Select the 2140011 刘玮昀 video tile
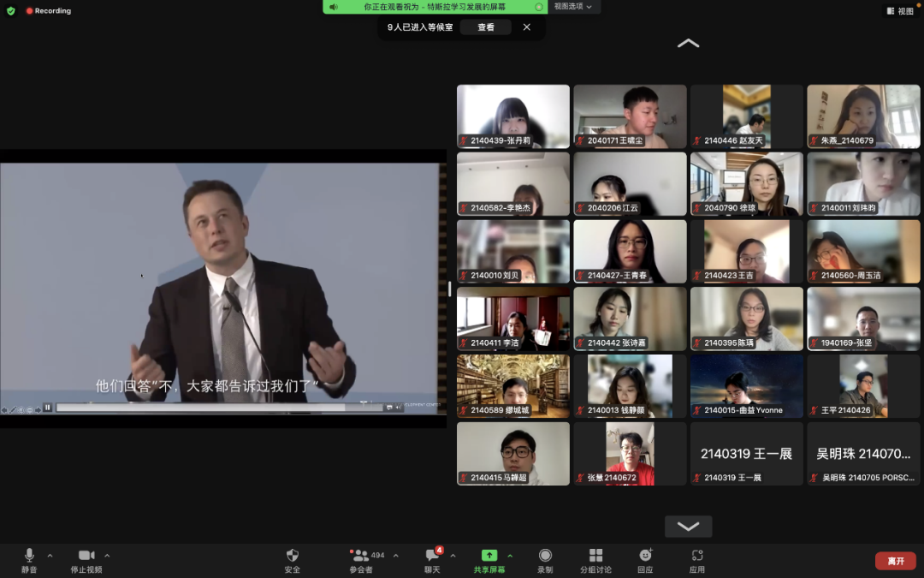The width and height of the screenshot is (924, 578). [x=863, y=183]
